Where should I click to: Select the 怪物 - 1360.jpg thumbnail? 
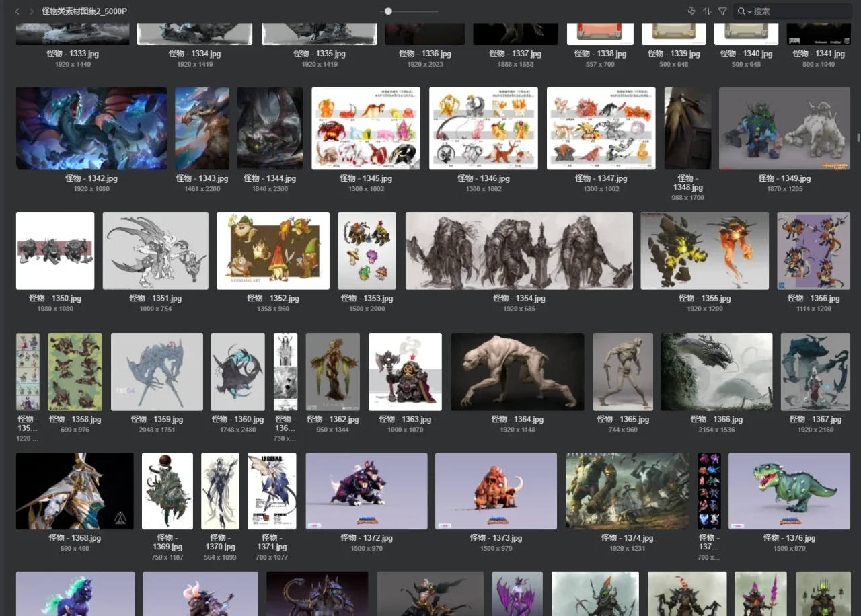[237, 372]
